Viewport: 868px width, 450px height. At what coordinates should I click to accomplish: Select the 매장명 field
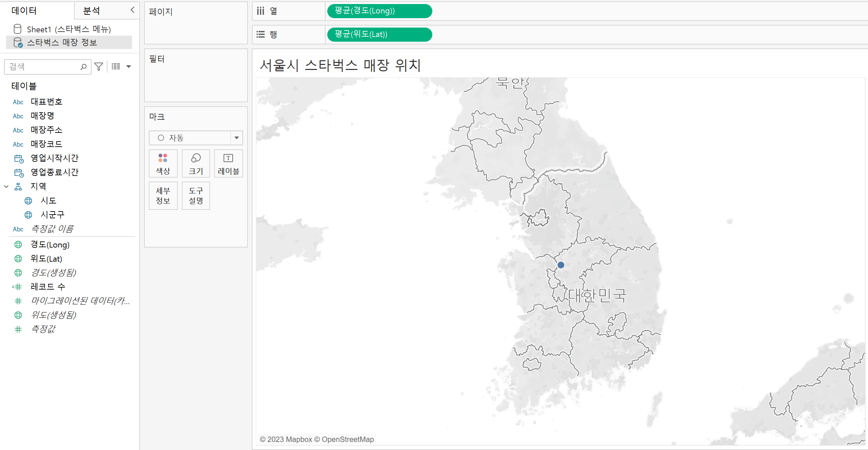tap(42, 116)
